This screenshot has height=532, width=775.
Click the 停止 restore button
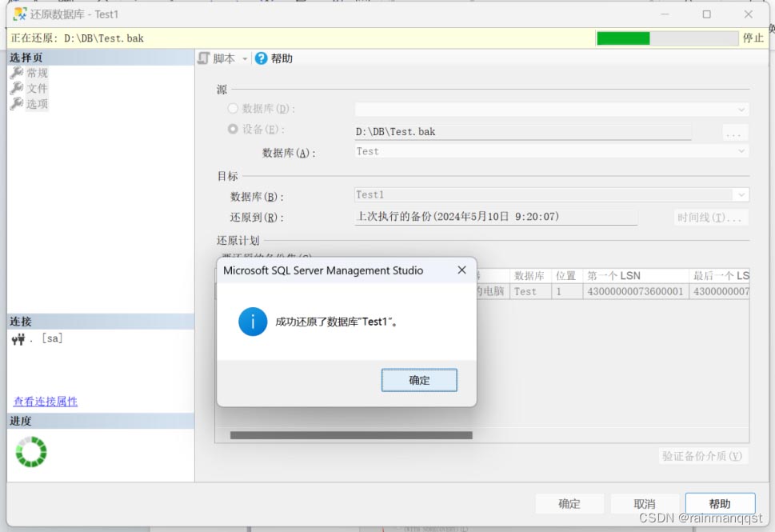[x=753, y=38]
